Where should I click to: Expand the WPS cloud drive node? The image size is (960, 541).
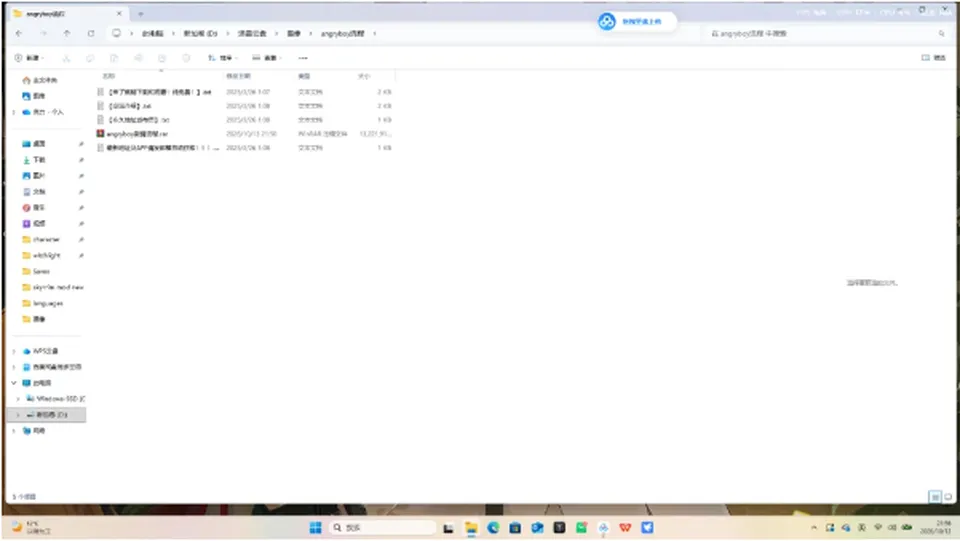pos(14,351)
